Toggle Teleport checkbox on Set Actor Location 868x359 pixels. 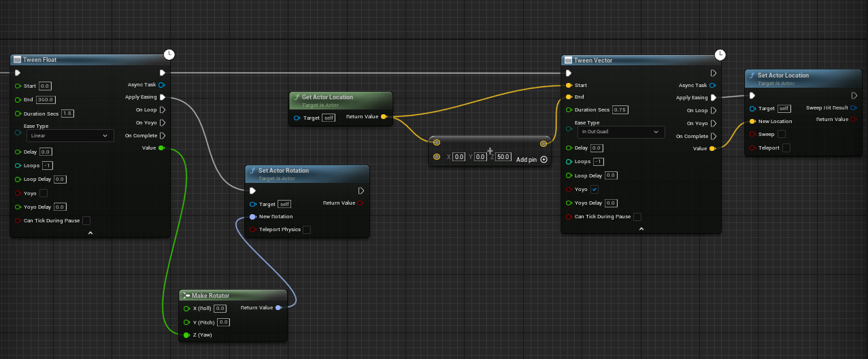click(x=786, y=148)
